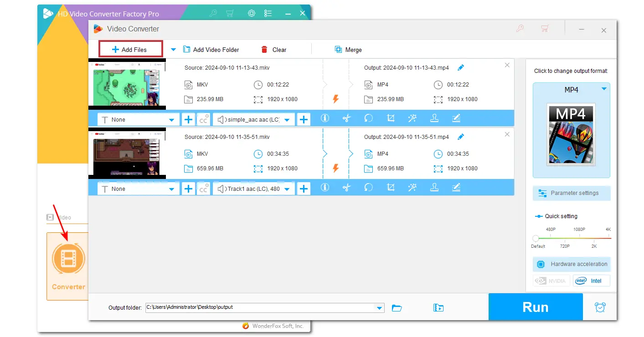Add watermark stamp to 11-35-51.mkv row

coord(434,187)
